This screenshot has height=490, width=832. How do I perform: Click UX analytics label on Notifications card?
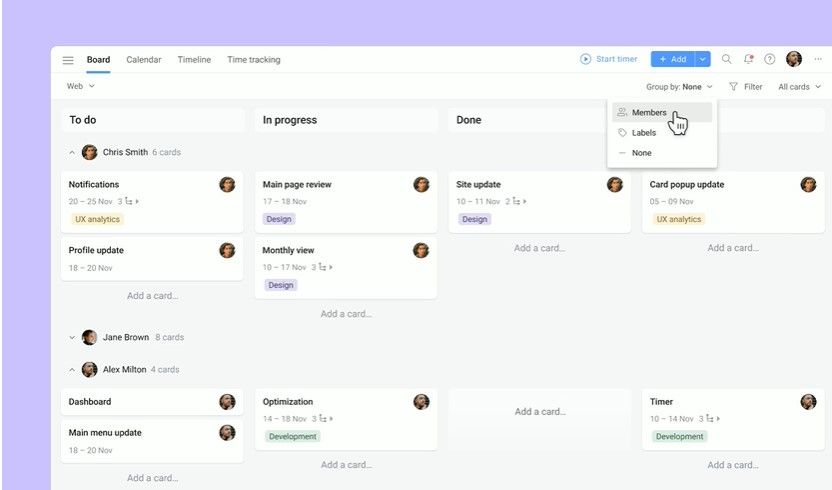(97, 219)
